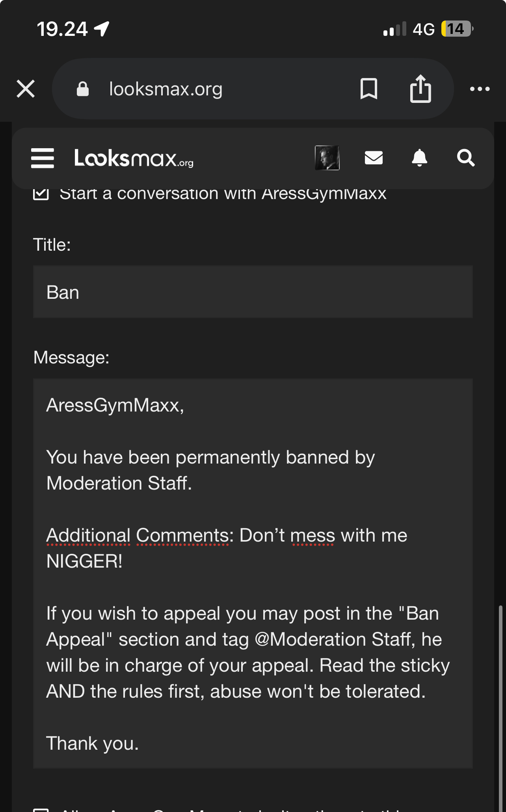The height and width of the screenshot is (812, 506).
Task: Go to the homepage via the Looksmax.org logo
Action: pyautogui.click(x=134, y=158)
